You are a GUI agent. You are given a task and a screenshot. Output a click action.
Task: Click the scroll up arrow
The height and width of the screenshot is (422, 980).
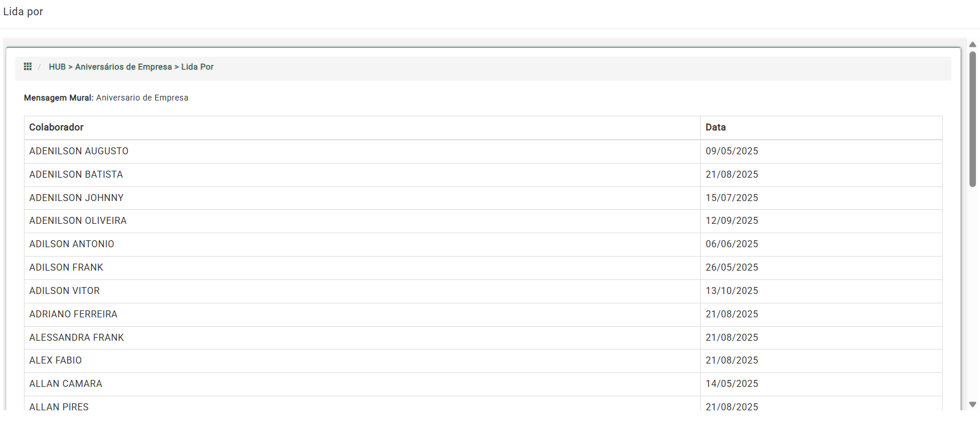click(972, 44)
